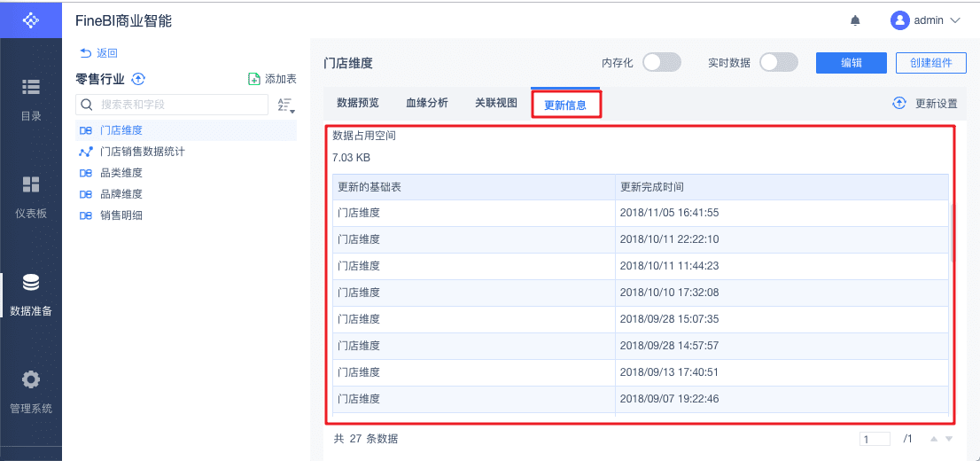The width and height of the screenshot is (980, 461).
Task: Switch to the 关联视图 tab
Action: pyautogui.click(x=495, y=103)
